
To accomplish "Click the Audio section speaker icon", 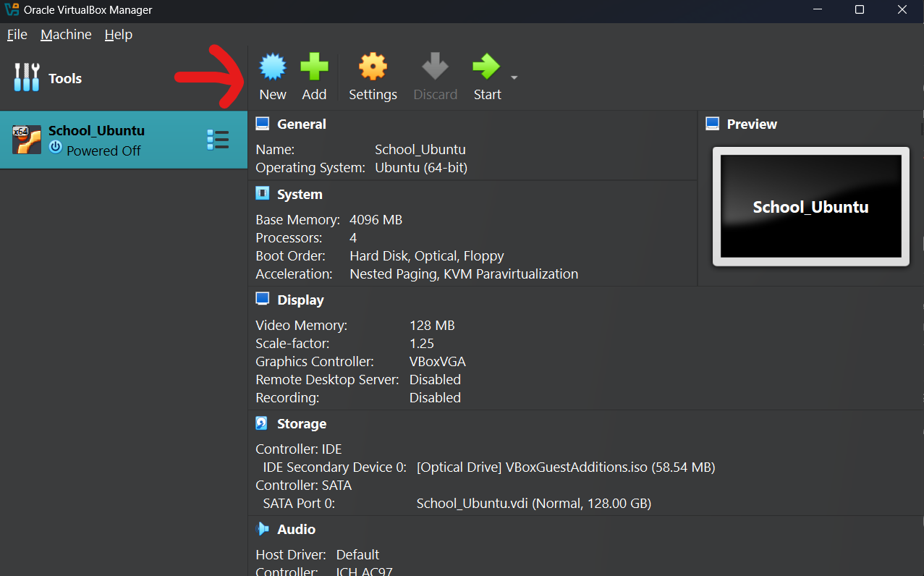I will pos(262,530).
